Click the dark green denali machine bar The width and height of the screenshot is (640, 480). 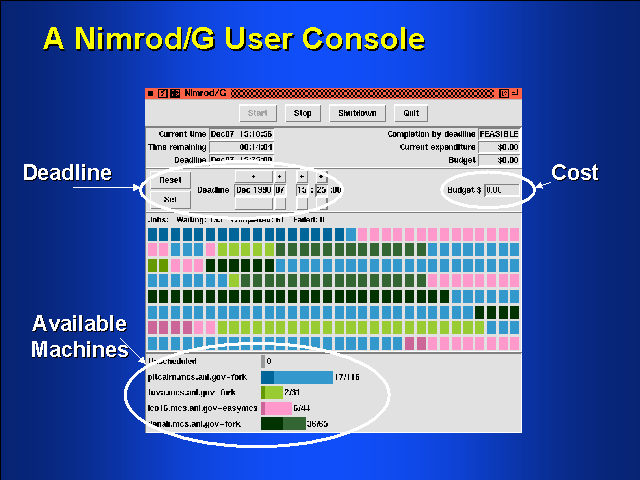[283, 424]
